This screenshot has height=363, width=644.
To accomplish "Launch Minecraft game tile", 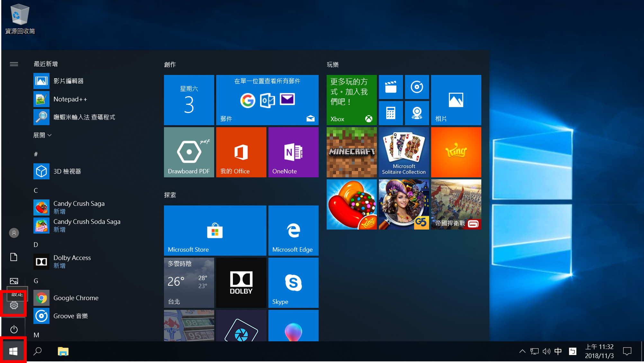I will [x=351, y=152].
